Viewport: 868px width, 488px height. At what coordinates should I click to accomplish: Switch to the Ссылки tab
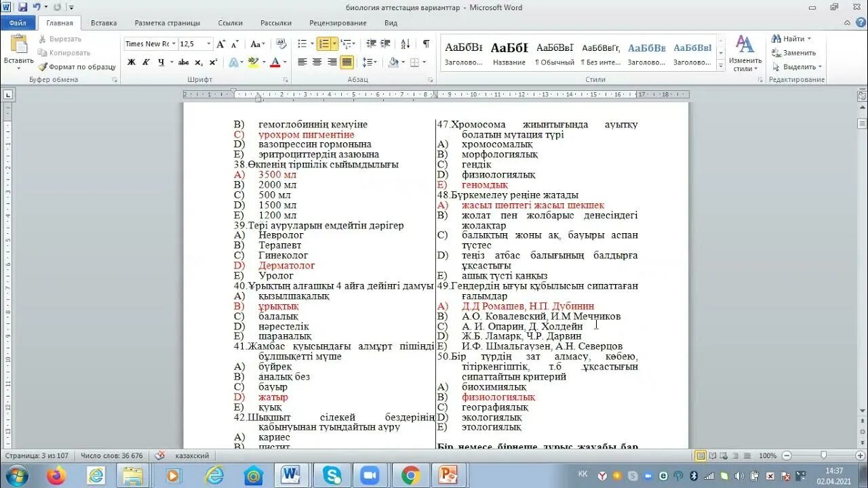(231, 23)
